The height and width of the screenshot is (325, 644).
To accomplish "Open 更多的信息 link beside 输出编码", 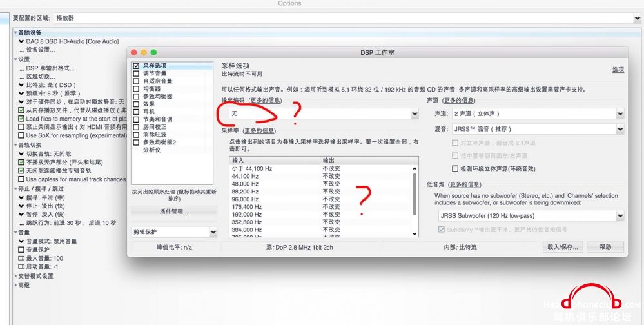I will coord(265,100).
